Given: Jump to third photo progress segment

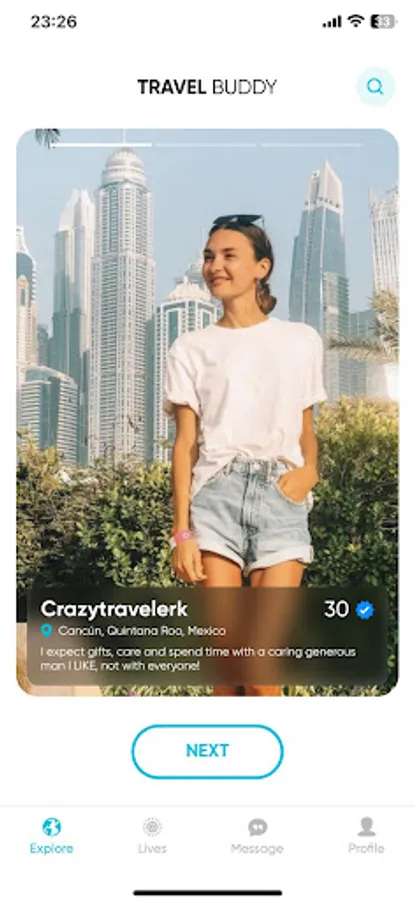Looking at the screenshot, I should [311, 145].
